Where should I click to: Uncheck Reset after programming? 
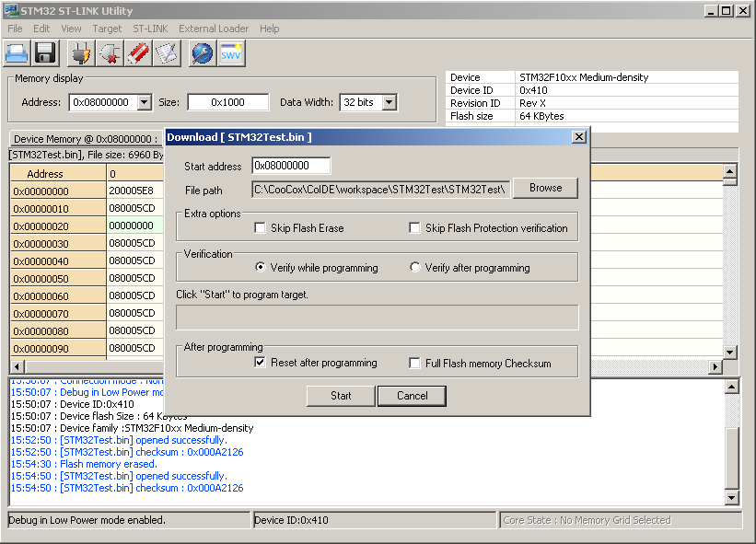tap(261, 363)
